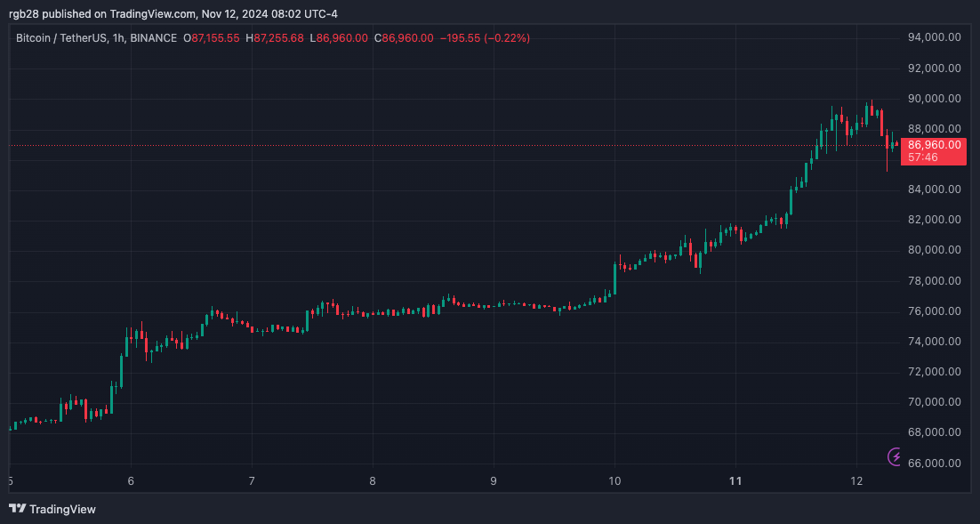Click the 57:46 candle countdown timer
The height and width of the screenshot is (524, 980).
pos(923,157)
